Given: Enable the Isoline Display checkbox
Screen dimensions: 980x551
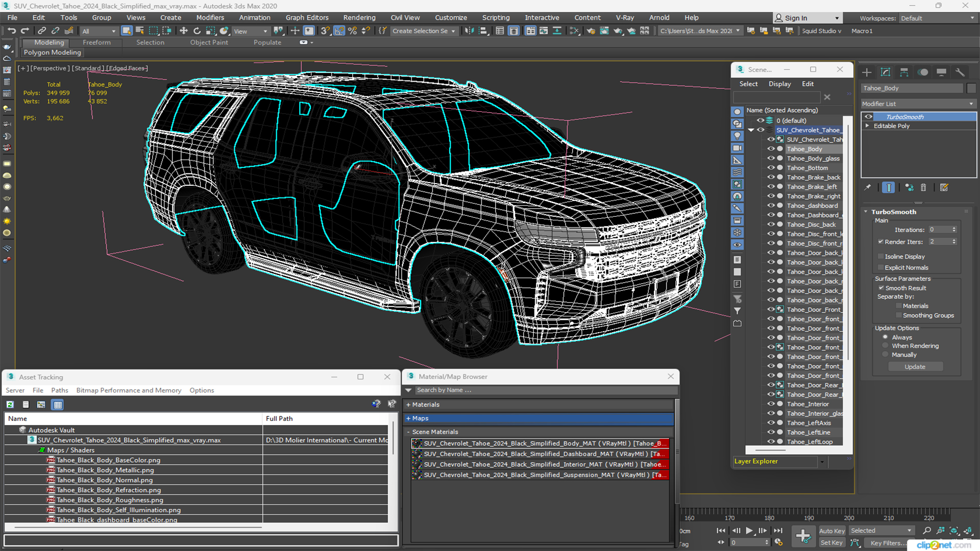Looking at the screenshot, I should [x=880, y=257].
